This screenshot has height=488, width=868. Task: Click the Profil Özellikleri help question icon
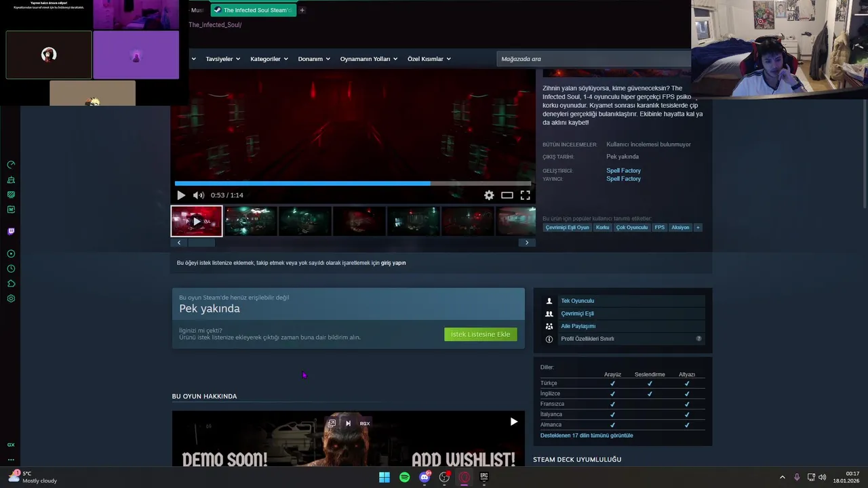pos(698,339)
